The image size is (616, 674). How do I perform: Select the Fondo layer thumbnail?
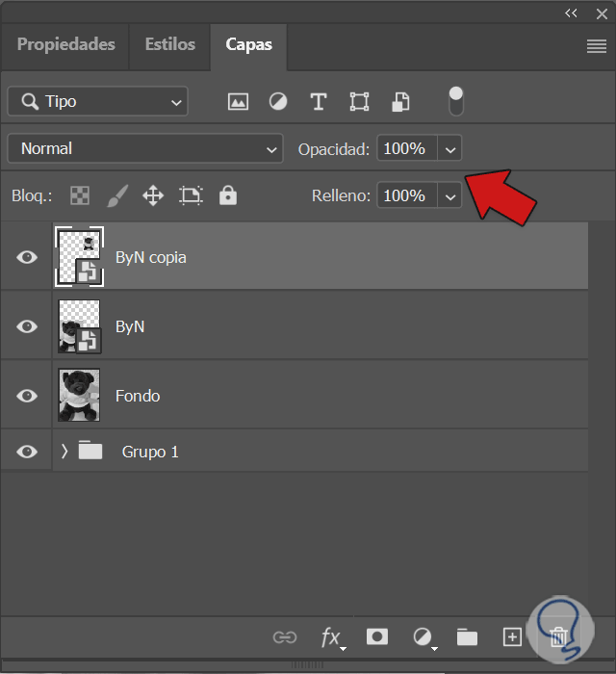click(79, 395)
